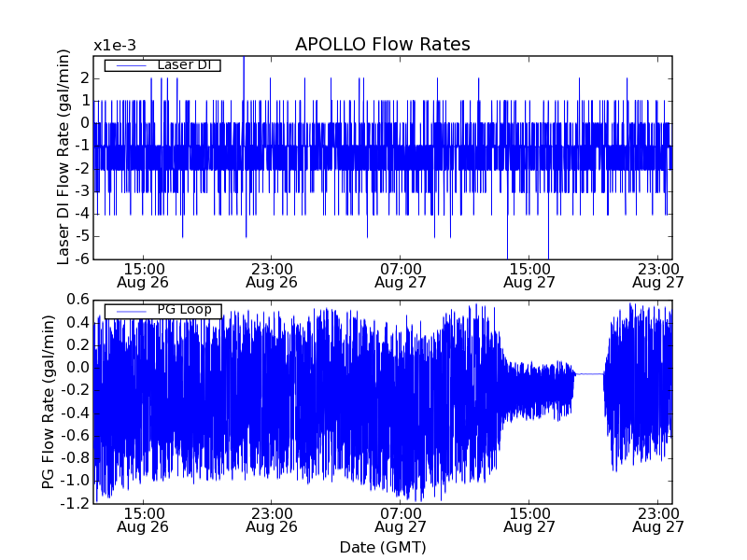Click the flat-line gap in PG Loop data
Image resolution: width=747 pixels, height=560 pixels.
pyautogui.click(x=588, y=373)
